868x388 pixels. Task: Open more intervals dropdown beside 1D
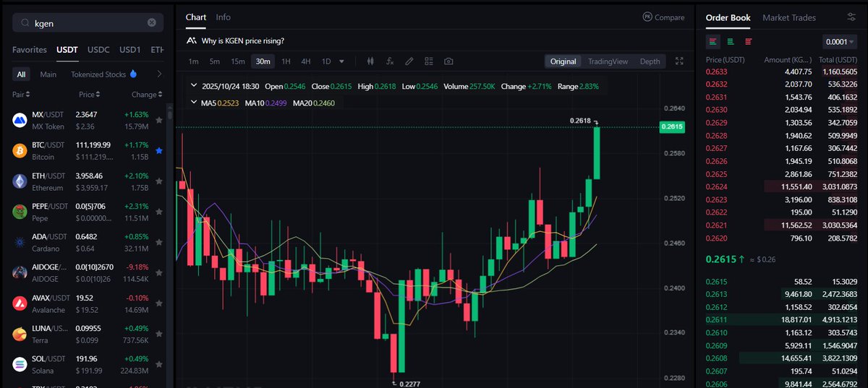[x=341, y=61]
